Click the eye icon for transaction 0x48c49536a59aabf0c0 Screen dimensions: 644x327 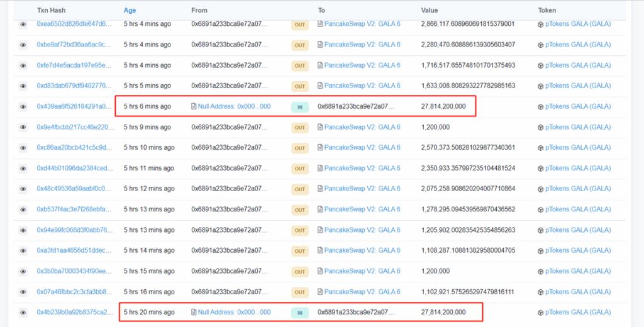point(23,189)
